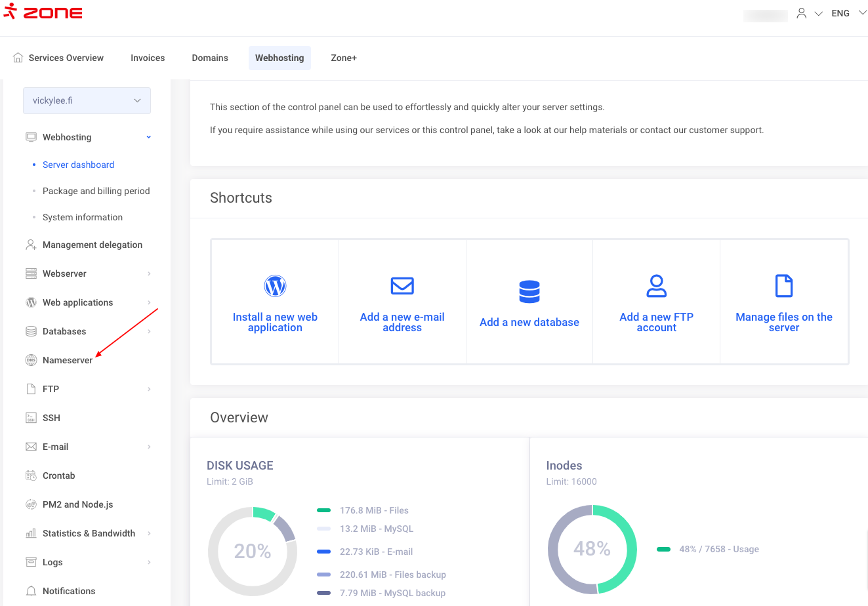The height and width of the screenshot is (606, 868).
Task: Open the System information page
Action: pyautogui.click(x=83, y=217)
